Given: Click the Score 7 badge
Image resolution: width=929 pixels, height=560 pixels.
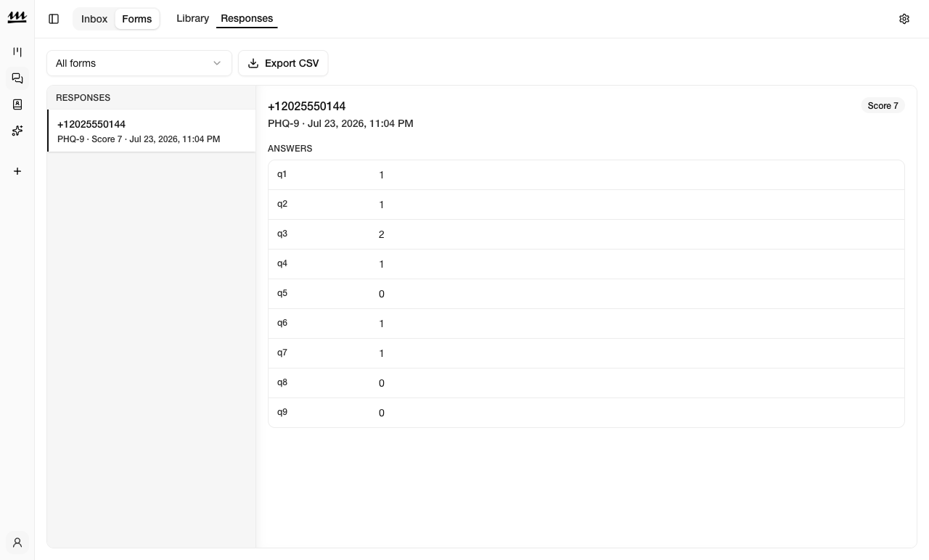Looking at the screenshot, I should pos(883,106).
